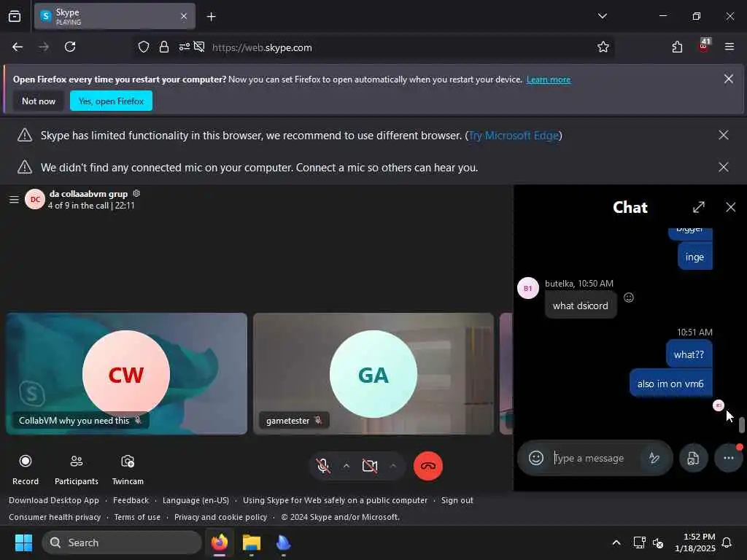Open Consumer health privacy link
Screen dimensions: 747x560
55,517
